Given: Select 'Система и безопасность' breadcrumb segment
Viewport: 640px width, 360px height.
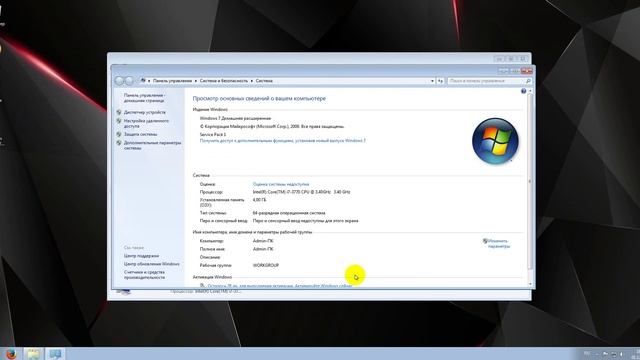Looking at the screenshot, I should (224, 81).
